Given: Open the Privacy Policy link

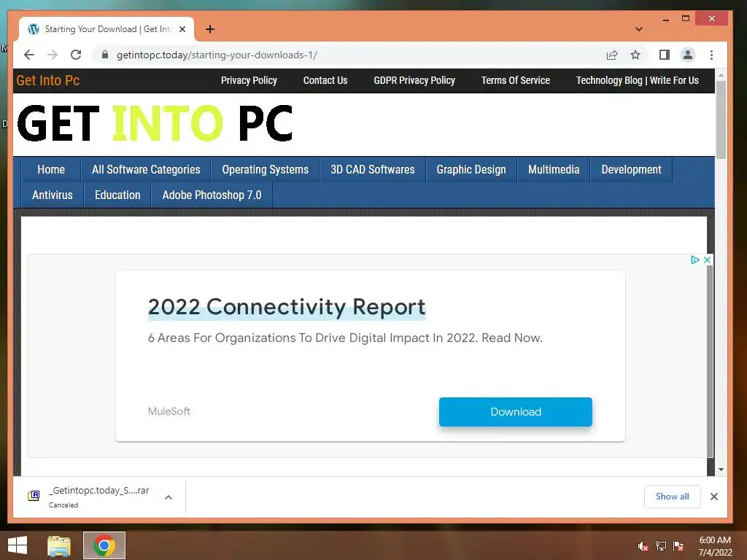Looking at the screenshot, I should point(249,80).
